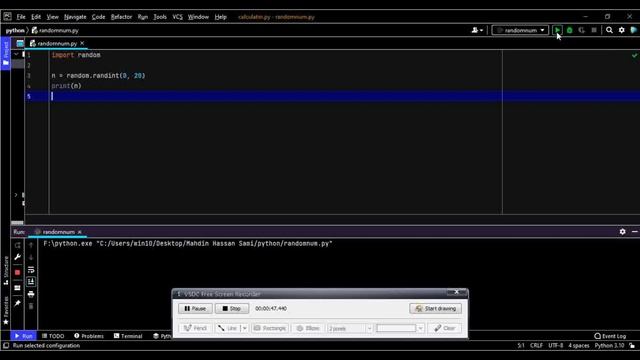Image resolution: width=640 pixels, height=360 pixels.
Task: Collapse the expanded project tree node
Action: click(x=16, y=54)
